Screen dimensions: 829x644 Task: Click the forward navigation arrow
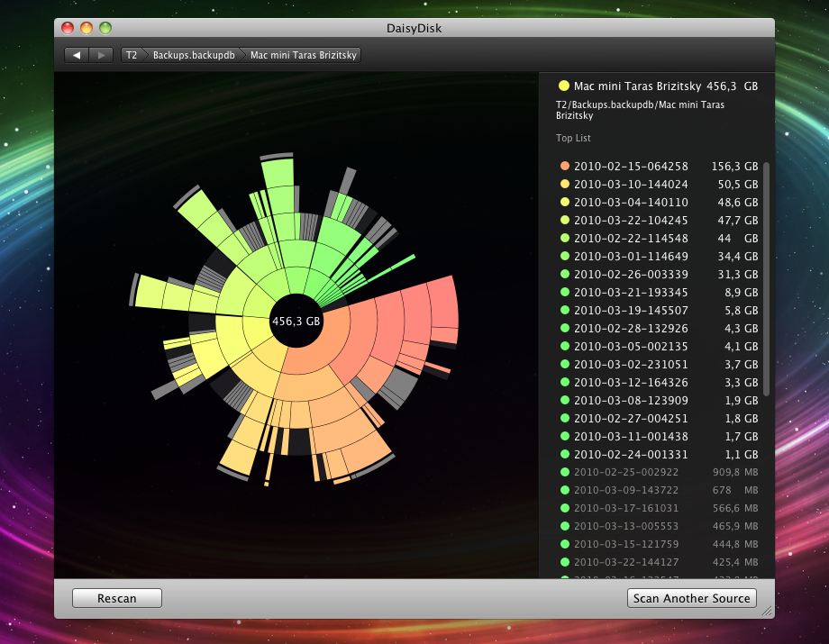(100, 54)
